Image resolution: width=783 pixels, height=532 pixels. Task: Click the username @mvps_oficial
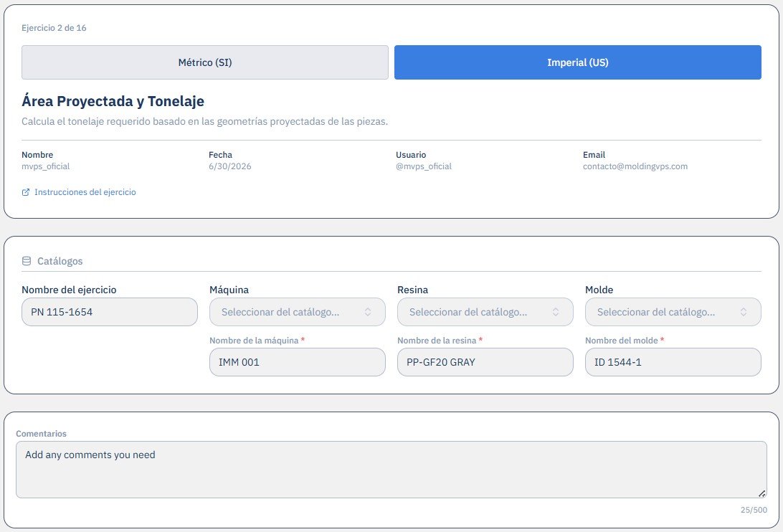click(424, 166)
